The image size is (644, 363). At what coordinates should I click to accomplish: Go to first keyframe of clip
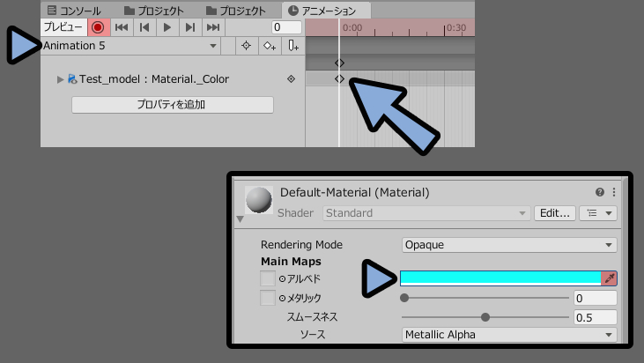[x=122, y=27]
